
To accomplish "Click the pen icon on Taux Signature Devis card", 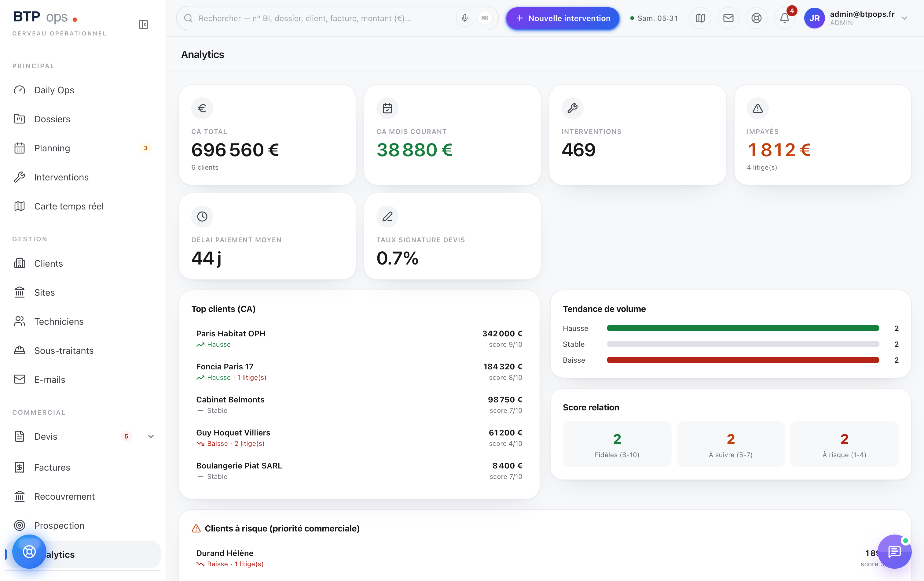I will (387, 216).
